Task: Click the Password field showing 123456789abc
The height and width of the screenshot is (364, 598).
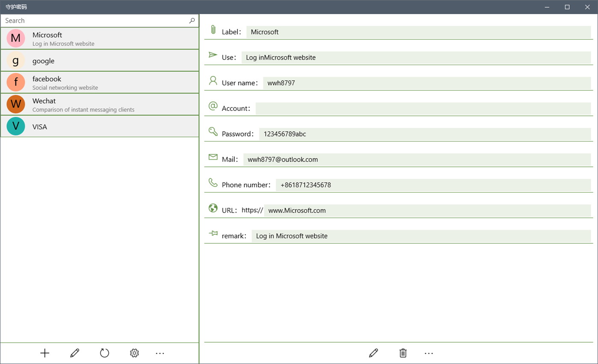Action: point(425,134)
